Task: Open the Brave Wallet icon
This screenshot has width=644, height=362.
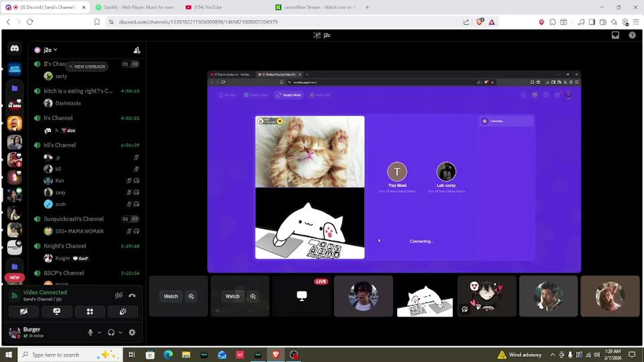Action: point(603,22)
